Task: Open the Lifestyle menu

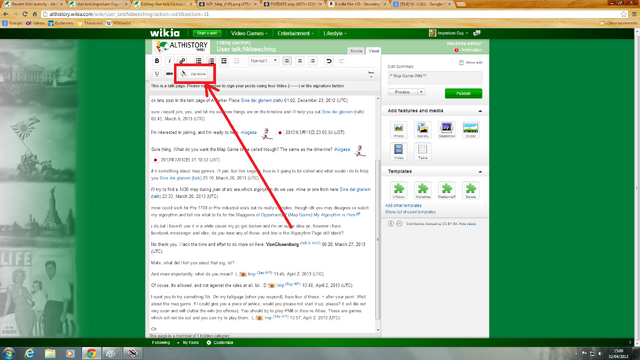Action: tap(335, 33)
